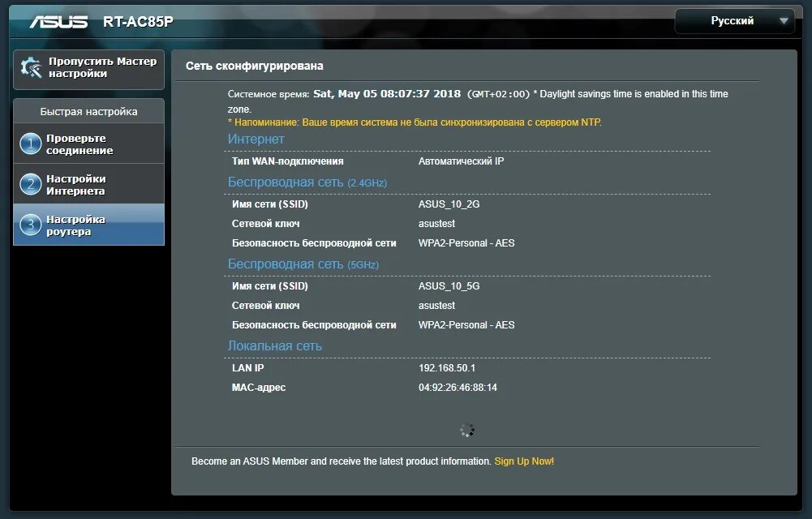Expand the Быстрая настройка section
The height and width of the screenshot is (519, 812).
[x=88, y=111]
